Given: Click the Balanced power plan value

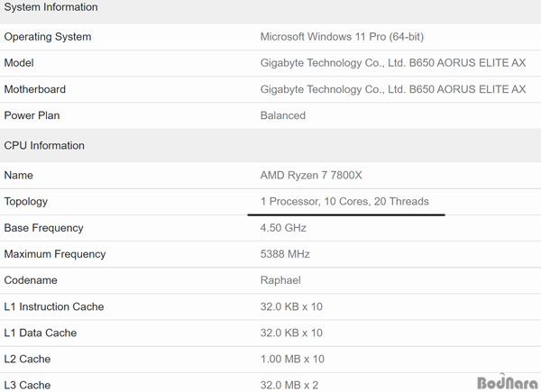Looking at the screenshot, I should (x=283, y=115).
